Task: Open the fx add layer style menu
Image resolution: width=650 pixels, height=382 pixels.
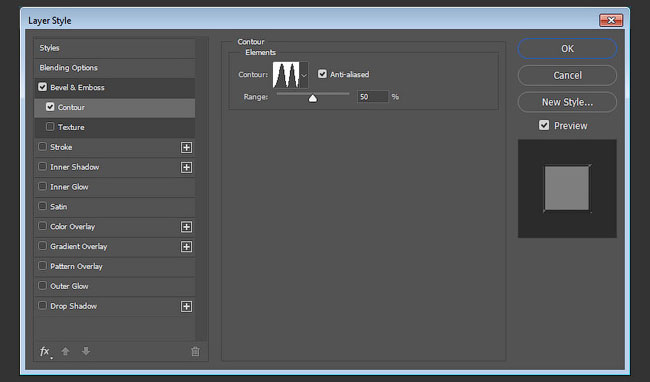Action: click(45, 352)
